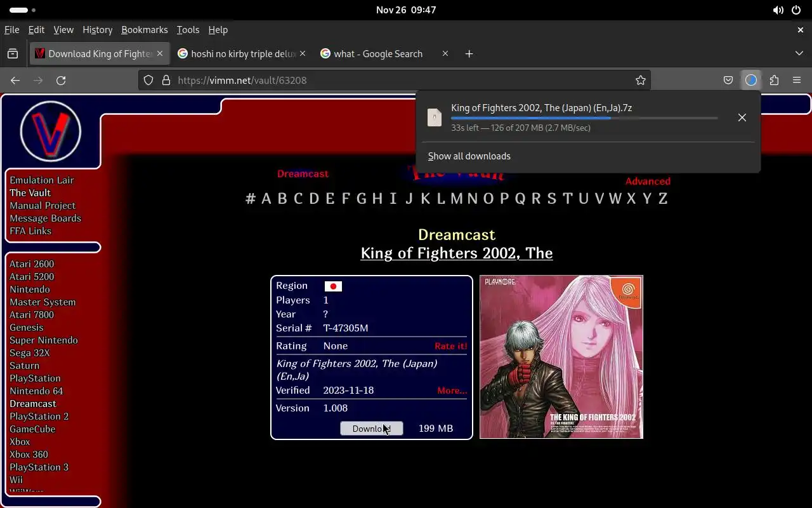Select Genesis in the systems list
Screen dimensions: 812x508
coord(27,328)
